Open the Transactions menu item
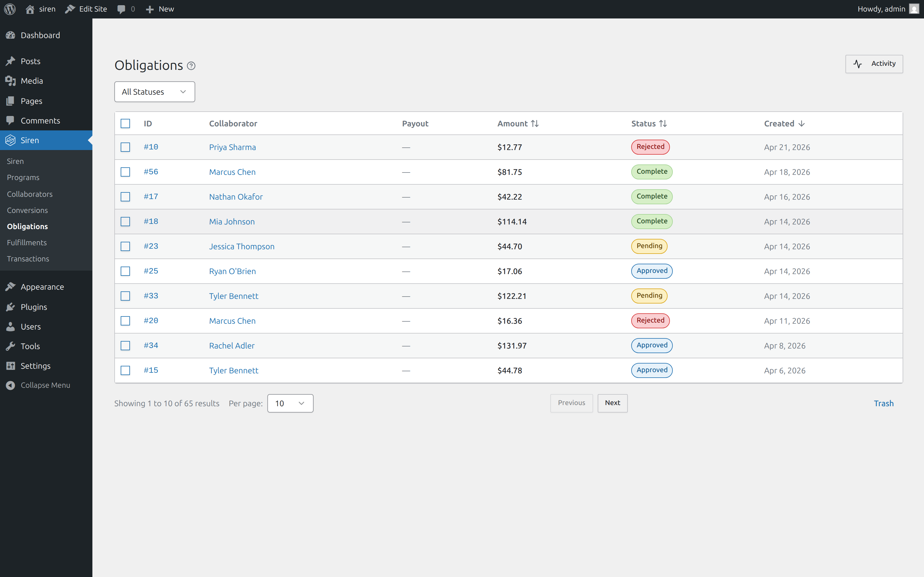The image size is (924, 577). coord(28,259)
